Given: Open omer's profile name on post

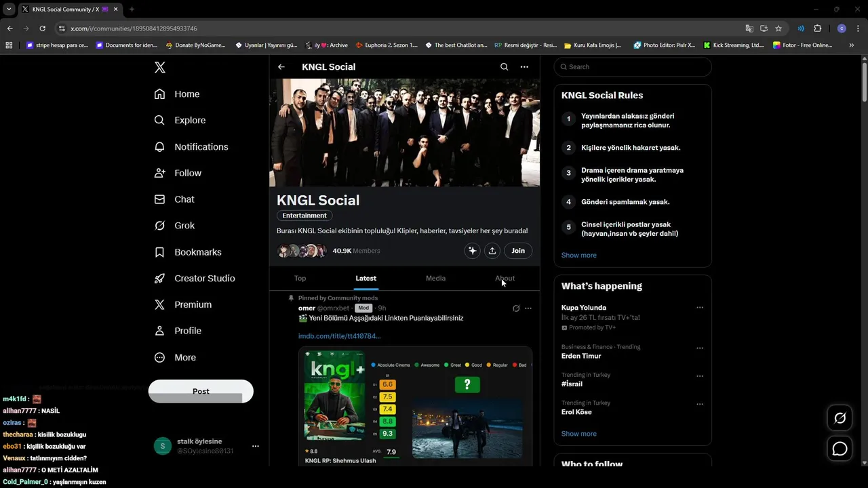Looking at the screenshot, I should (x=307, y=308).
